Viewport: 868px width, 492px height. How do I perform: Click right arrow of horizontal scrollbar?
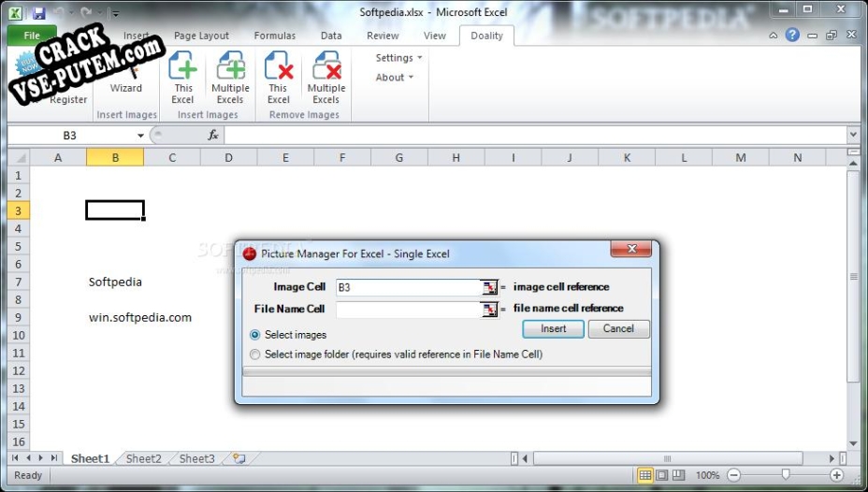[x=832, y=458]
